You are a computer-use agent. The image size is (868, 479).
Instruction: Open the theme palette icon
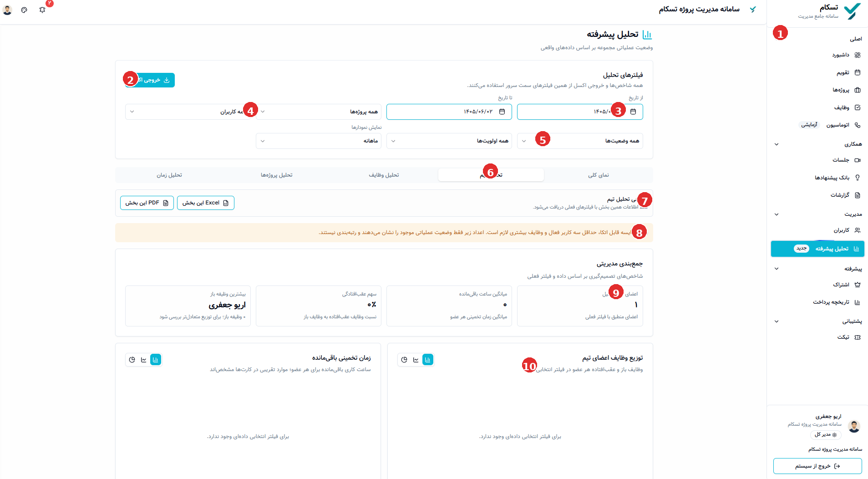coord(24,10)
